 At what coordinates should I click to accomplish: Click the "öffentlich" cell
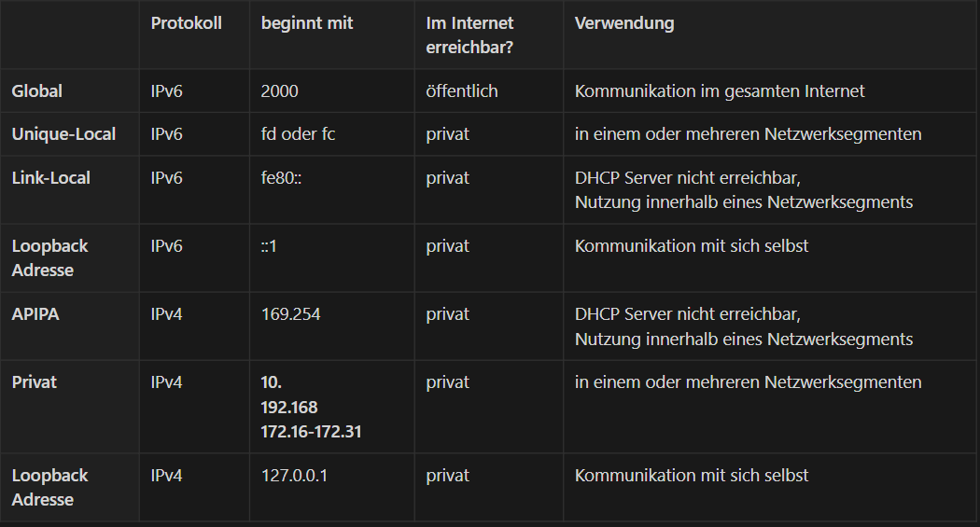pos(462,91)
